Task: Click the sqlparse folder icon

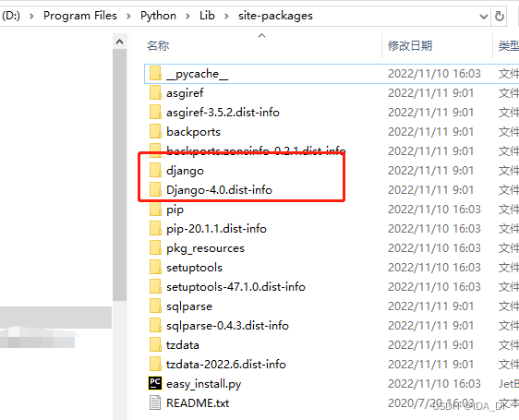Action: 155,306
